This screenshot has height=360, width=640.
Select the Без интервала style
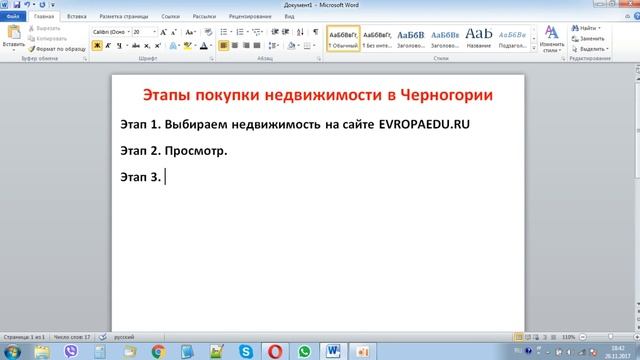[x=377, y=39]
